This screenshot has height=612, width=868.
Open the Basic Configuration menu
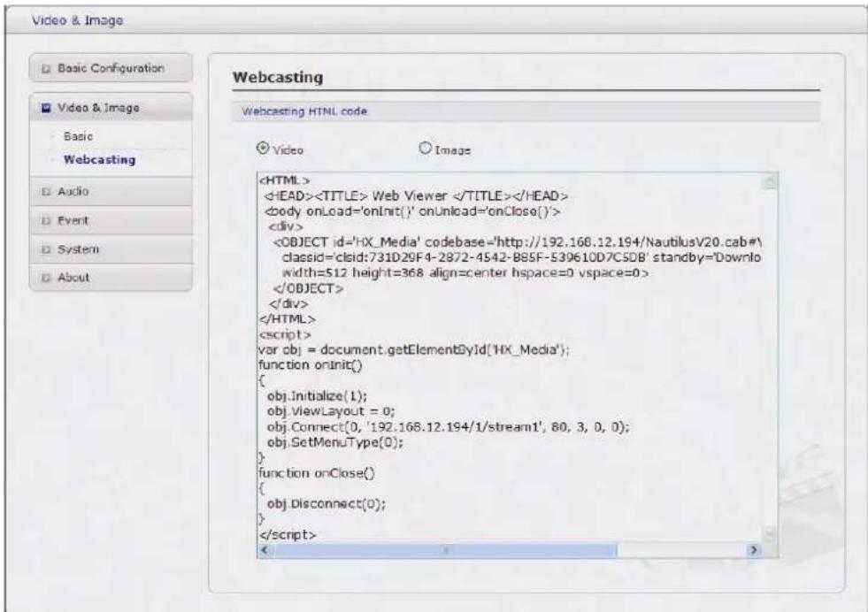111,68
